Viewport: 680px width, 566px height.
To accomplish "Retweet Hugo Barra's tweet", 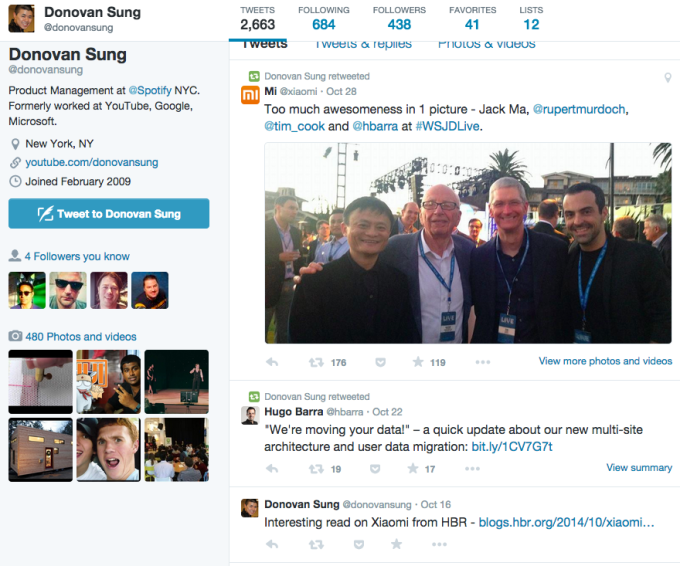I will 316,469.
